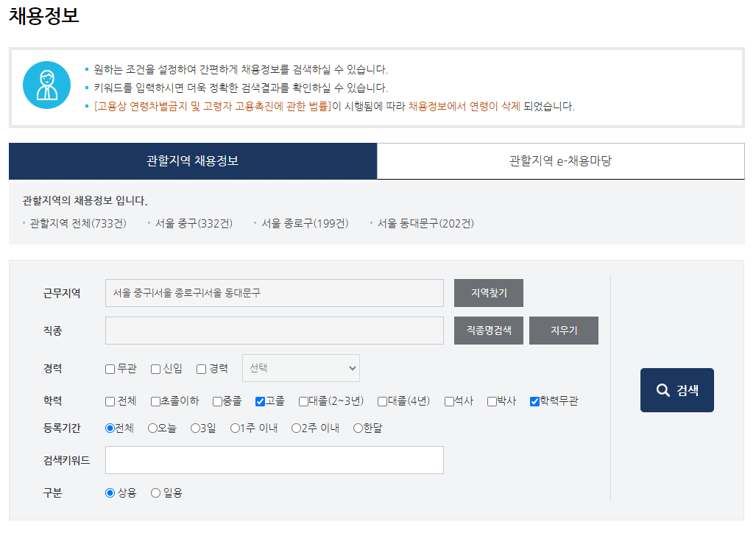Click the 검색 search button
Screen dimensions: 756x533
[676, 390]
